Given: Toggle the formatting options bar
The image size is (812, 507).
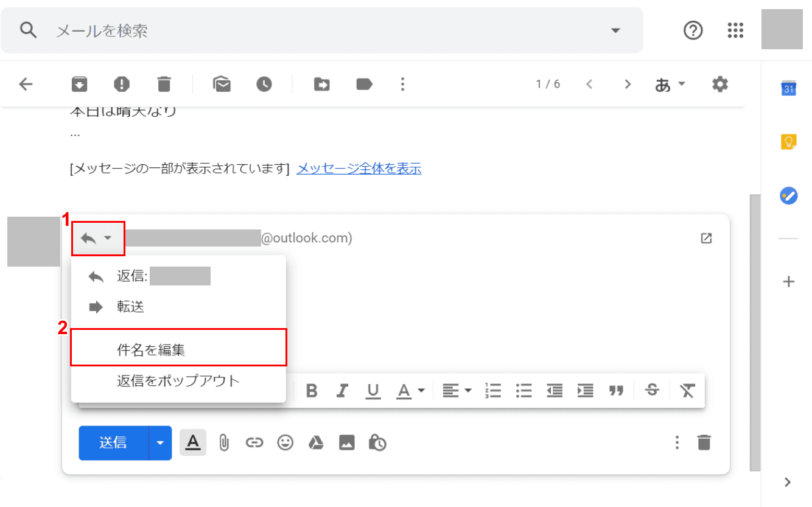Looking at the screenshot, I should pos(193,442).
